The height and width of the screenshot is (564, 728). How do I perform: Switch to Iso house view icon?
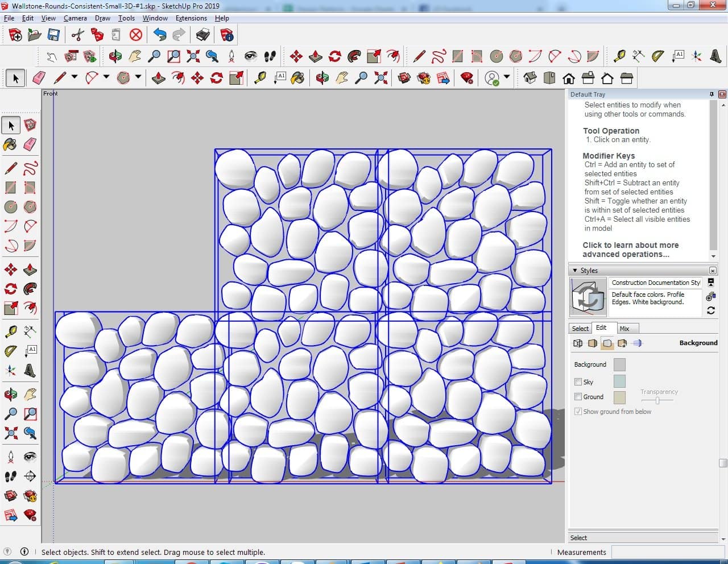(x=530, y=78)
